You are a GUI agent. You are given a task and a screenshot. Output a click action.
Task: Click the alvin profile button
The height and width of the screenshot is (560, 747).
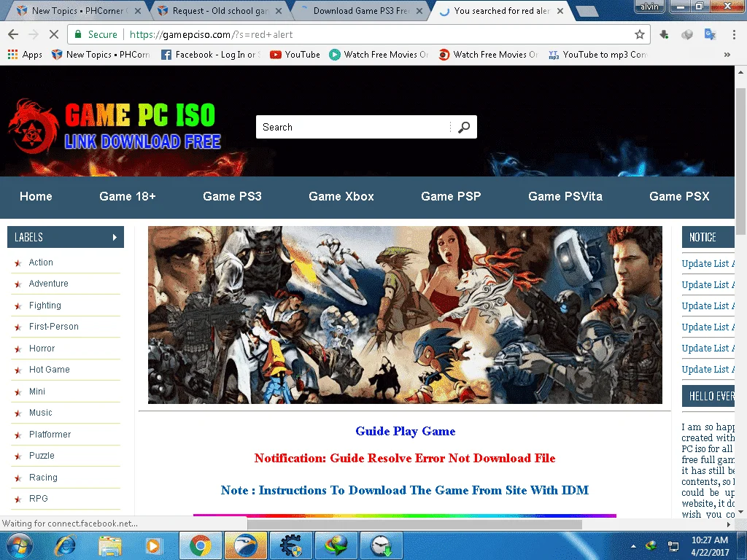point(649,6)
